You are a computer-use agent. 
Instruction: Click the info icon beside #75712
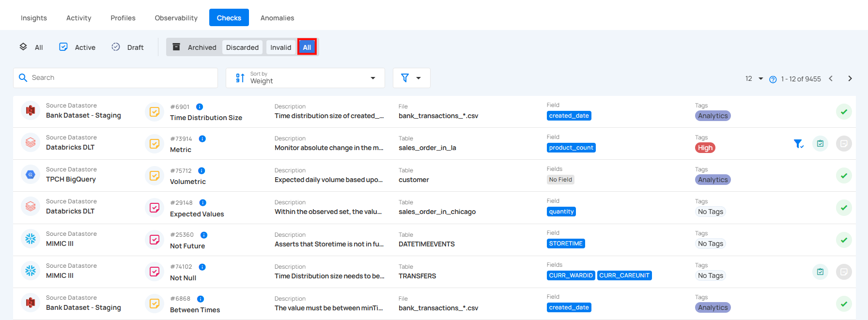tap(201, 170)
